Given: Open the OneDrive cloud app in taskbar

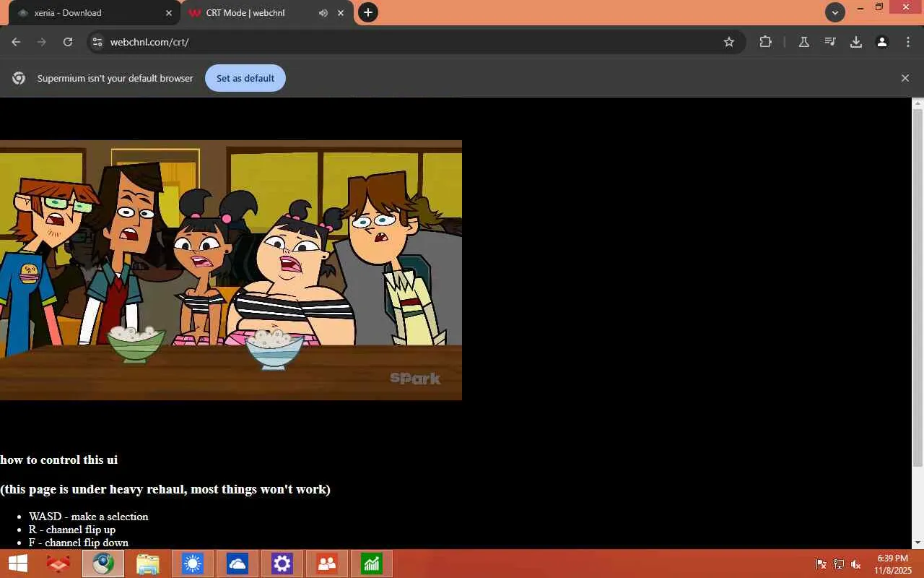Looking at the screenshot, I should click(237, 564).
